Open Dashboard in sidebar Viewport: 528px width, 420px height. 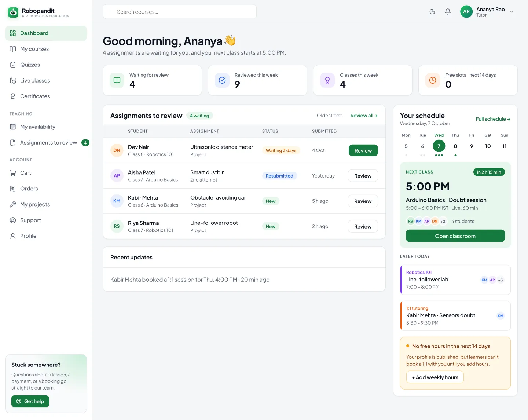pyautogui.click(x=46, y=33)
